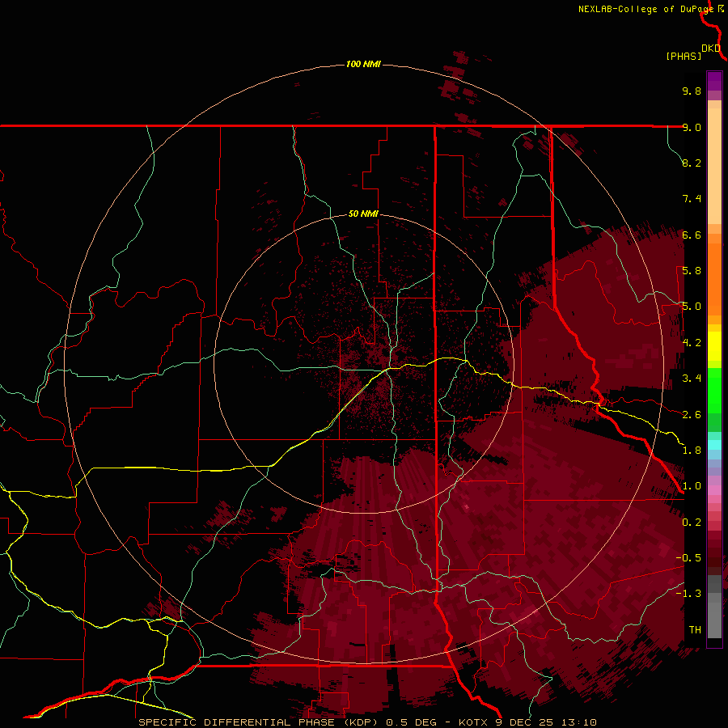Click the bottom caption with KOTX 9 DEC 25 13:10

point(367,722)
